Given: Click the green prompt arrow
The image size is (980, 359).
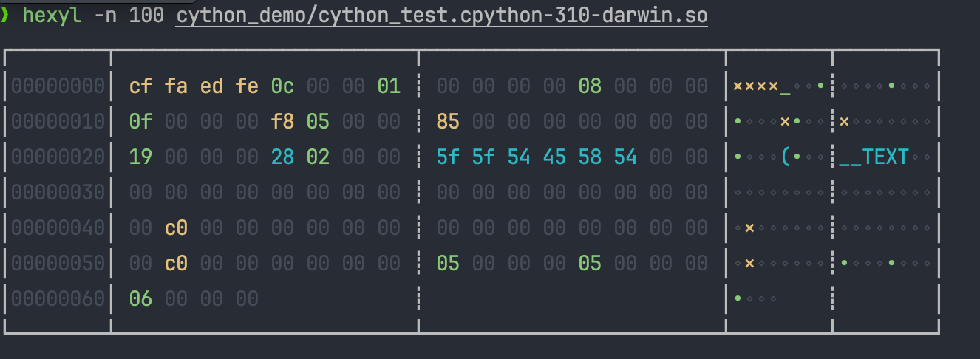Looking at the screenshot, I should (5, 16).
